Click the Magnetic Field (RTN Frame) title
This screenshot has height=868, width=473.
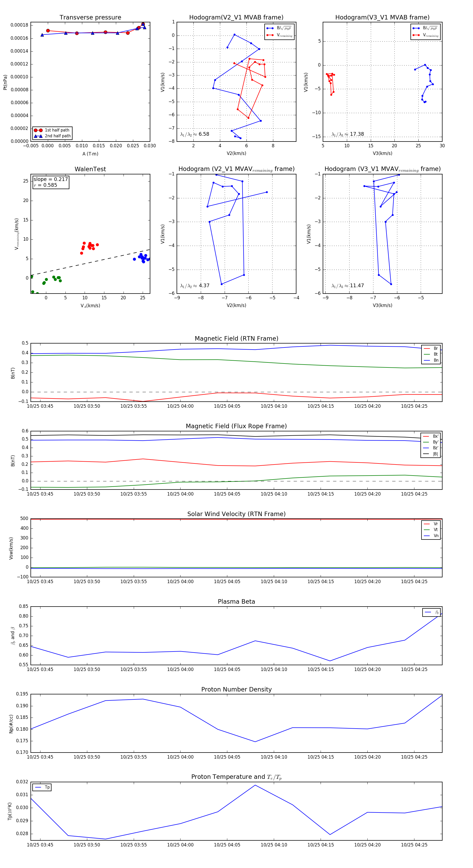point(236,339)
